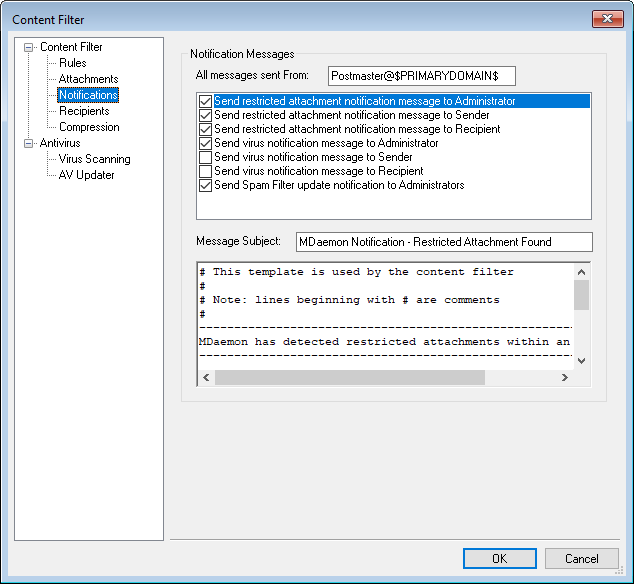Viewport: 634px width, 584px height.
Task: Click the horizontal scrollbar right arrow
Action: click(x=564, y=377)
